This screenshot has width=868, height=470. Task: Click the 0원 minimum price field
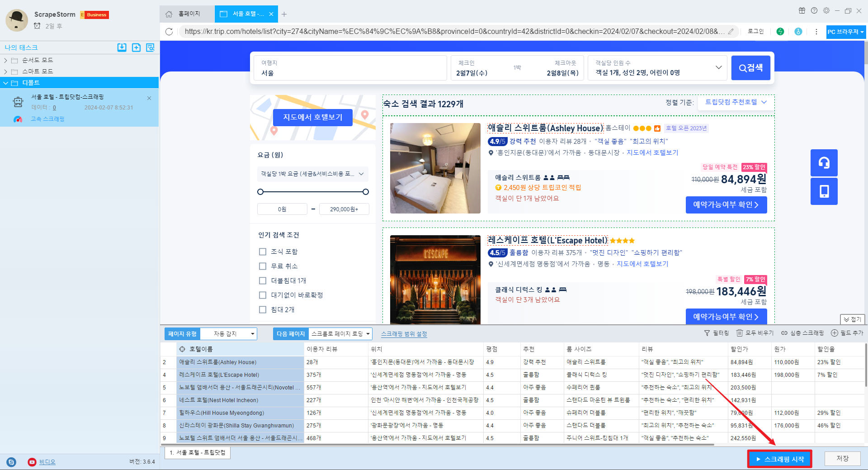point(282,209)
